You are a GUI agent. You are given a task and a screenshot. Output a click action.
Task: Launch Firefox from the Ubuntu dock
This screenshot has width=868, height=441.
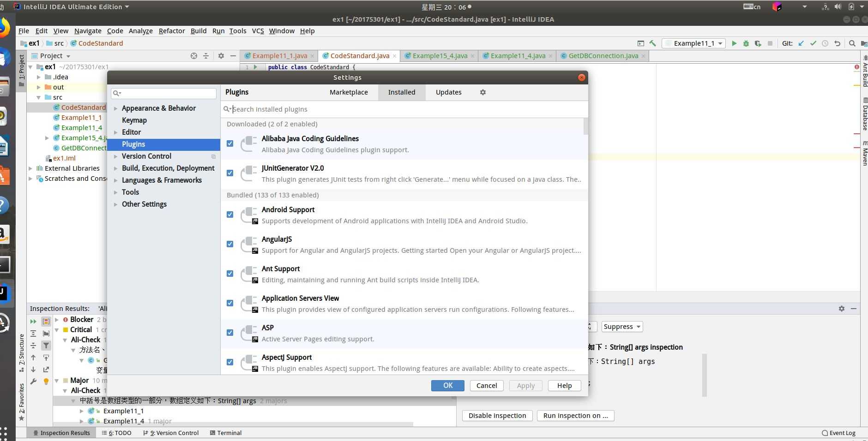(x=4, y=28)
